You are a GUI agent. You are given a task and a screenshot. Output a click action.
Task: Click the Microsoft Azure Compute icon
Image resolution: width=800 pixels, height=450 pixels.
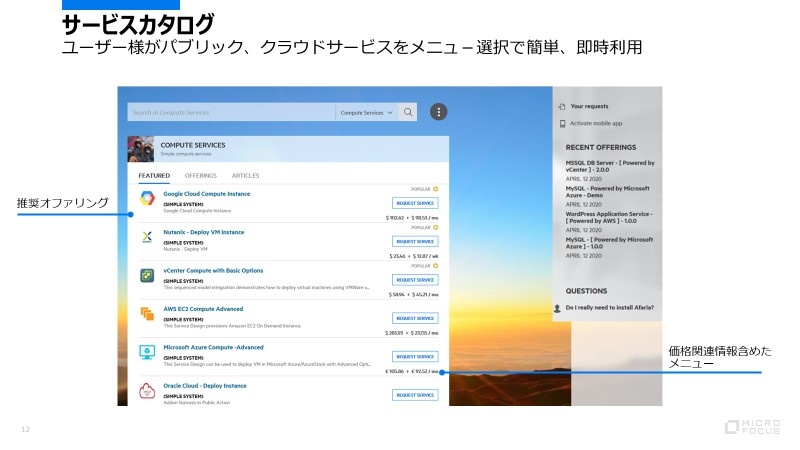146,352
